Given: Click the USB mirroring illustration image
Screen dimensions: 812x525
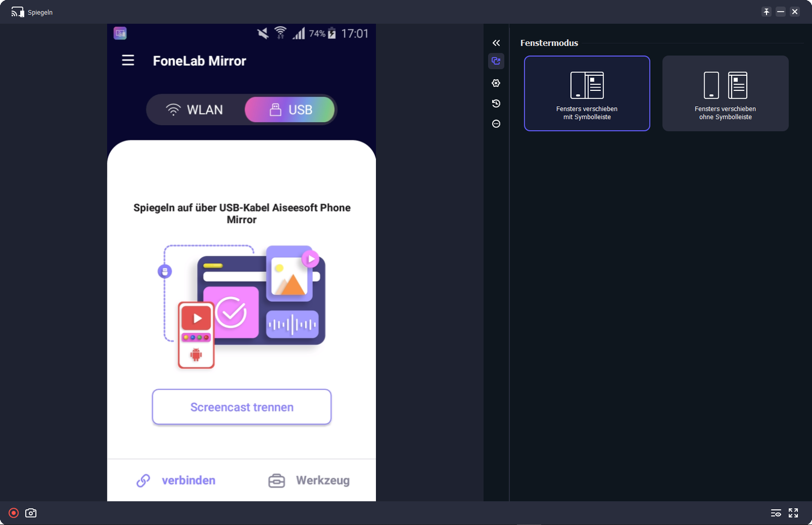Looking at the screenshot, I should pyautogui.click(x=242, y=307).
